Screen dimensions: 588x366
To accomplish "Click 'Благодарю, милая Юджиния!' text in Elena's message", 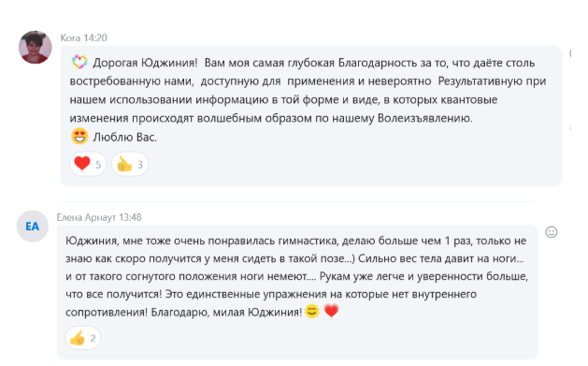I will tap(226, 312).
